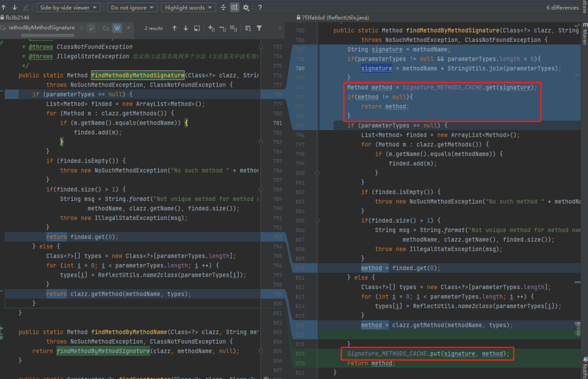This screenshot has width=588, height=379.
Task: Open the Database side tool tab
Action: coord(585,7)
